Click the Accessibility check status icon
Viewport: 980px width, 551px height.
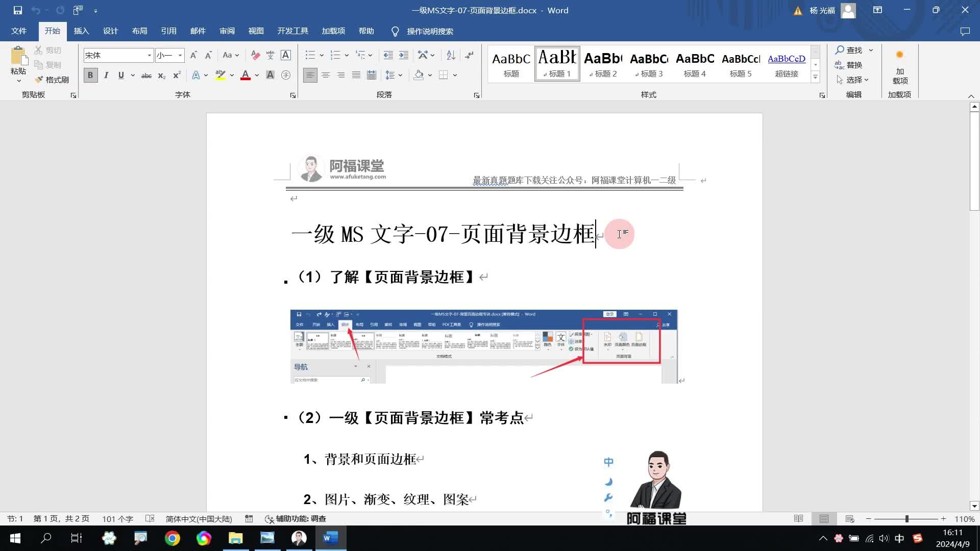click(x=295, y=519)
